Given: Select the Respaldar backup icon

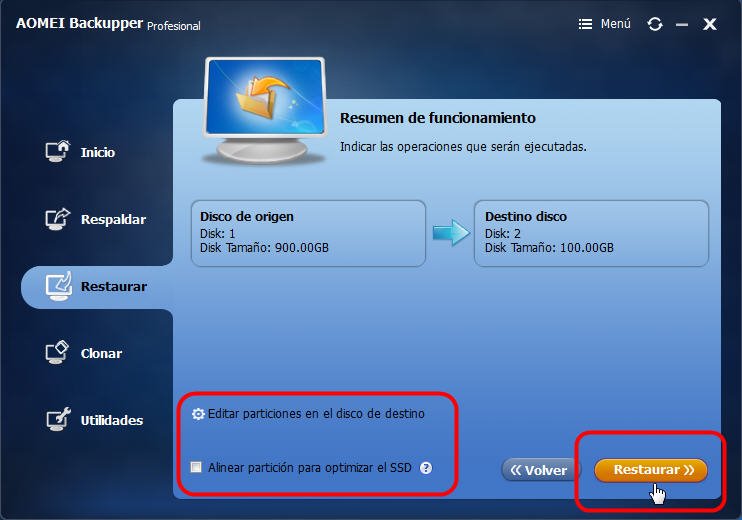Looking at the screenshot, I should pos(58,219).
